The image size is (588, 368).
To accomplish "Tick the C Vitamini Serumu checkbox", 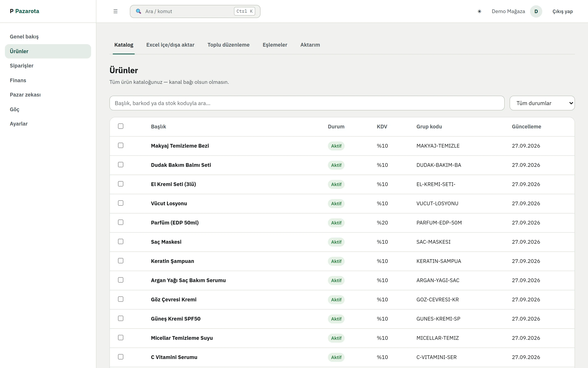I will (120, 357).
